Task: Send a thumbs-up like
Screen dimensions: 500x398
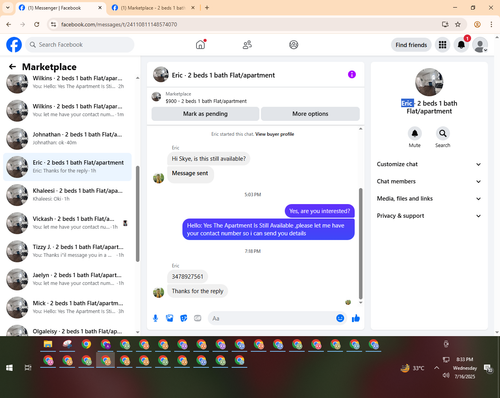Action: click(356, 318)
